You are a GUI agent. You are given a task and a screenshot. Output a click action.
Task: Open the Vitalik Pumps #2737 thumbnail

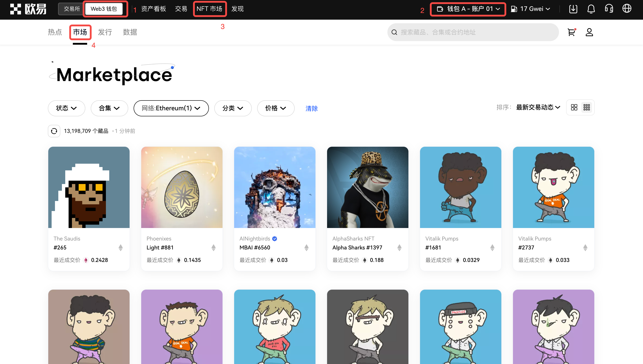click(x=553, y=187)
